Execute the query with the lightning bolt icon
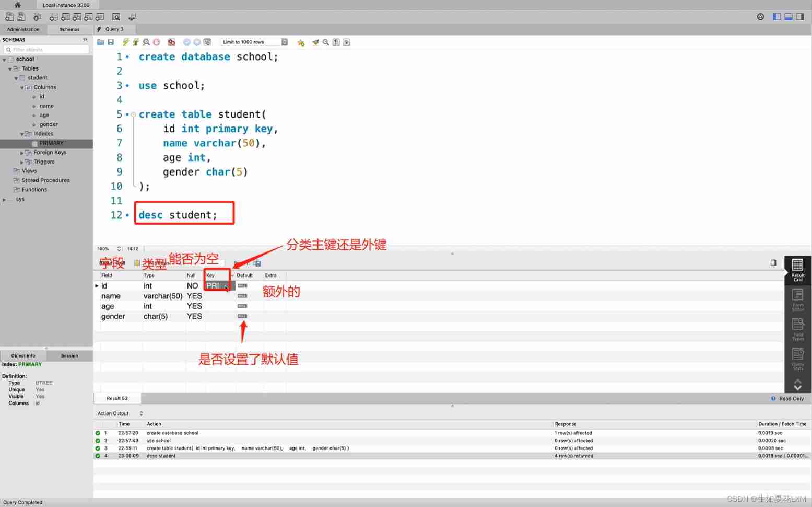The image size is (812, 507). (125, 42)
